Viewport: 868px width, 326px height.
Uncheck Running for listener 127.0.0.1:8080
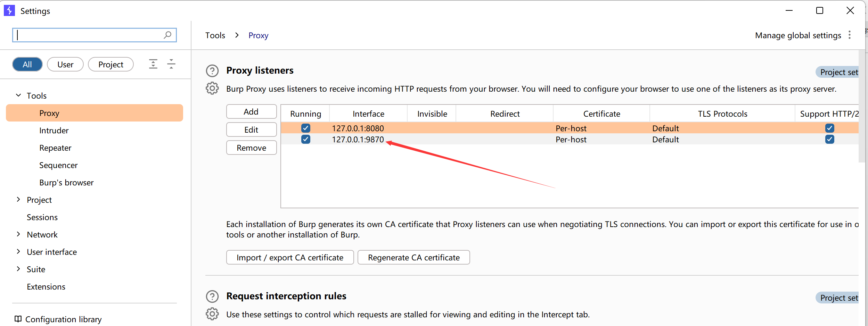(305, 128)
